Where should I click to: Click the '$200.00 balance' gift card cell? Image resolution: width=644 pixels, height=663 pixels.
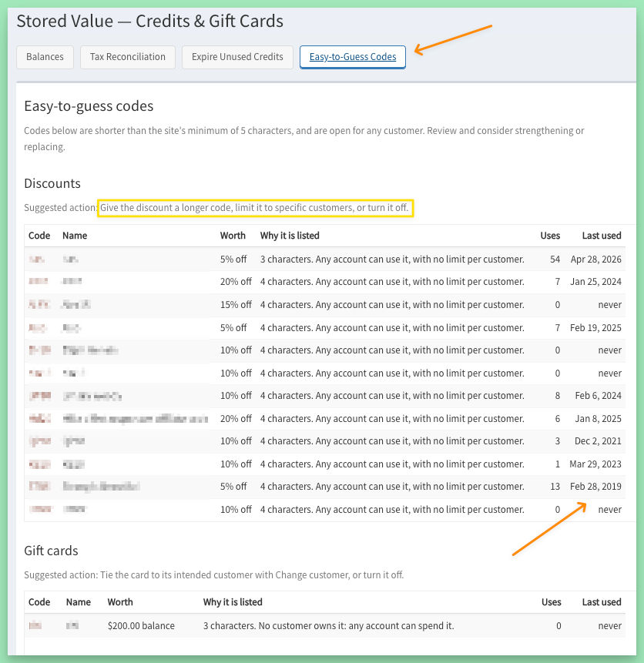click(x=141, y=626)
